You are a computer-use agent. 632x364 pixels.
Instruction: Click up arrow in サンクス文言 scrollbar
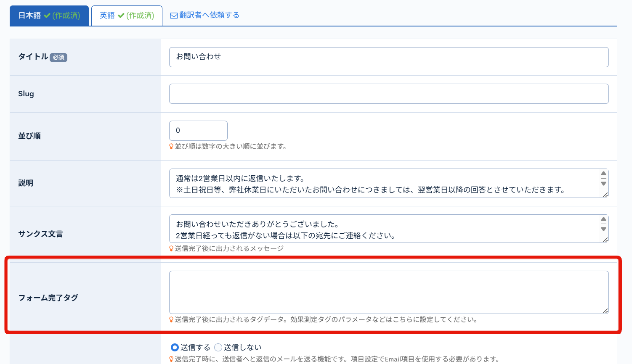(x=604, y=219)
